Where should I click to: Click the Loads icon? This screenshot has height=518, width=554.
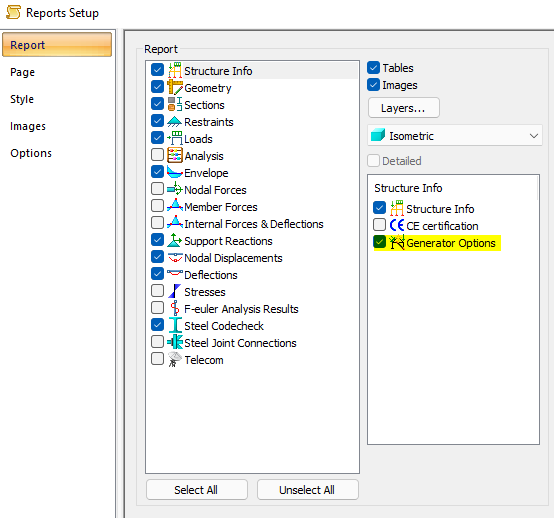(x=175, y=138)
